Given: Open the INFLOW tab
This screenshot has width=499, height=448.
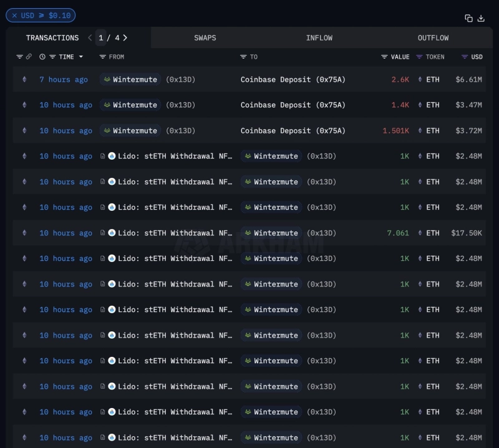Looking at the screenshot, I should pos(319,38).
